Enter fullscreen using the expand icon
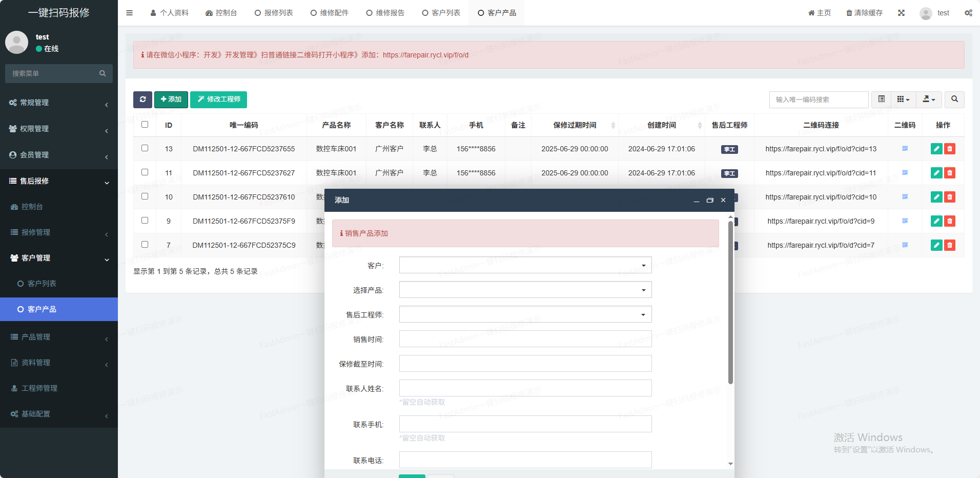Screen dimensions: 980x478 [901, 13]
